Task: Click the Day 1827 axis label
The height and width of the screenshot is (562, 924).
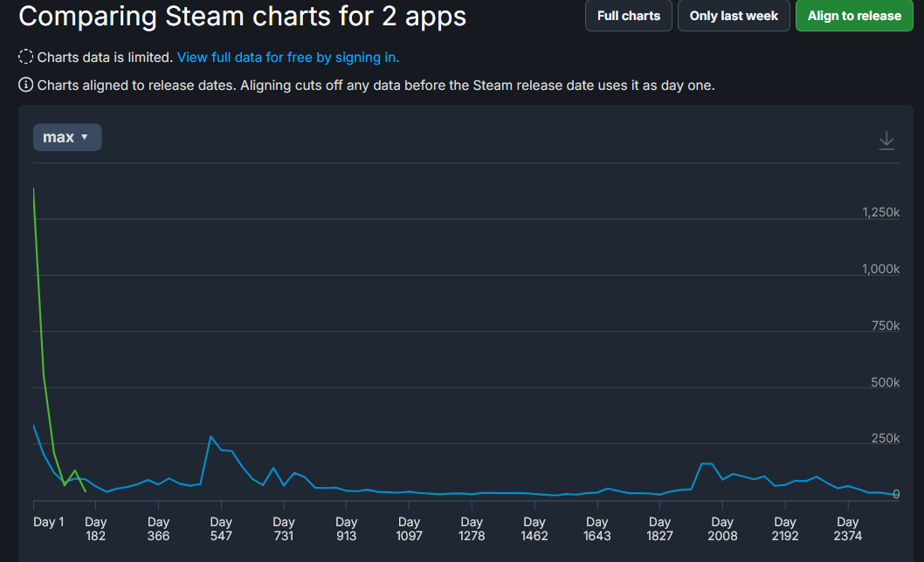Action: 659,529
